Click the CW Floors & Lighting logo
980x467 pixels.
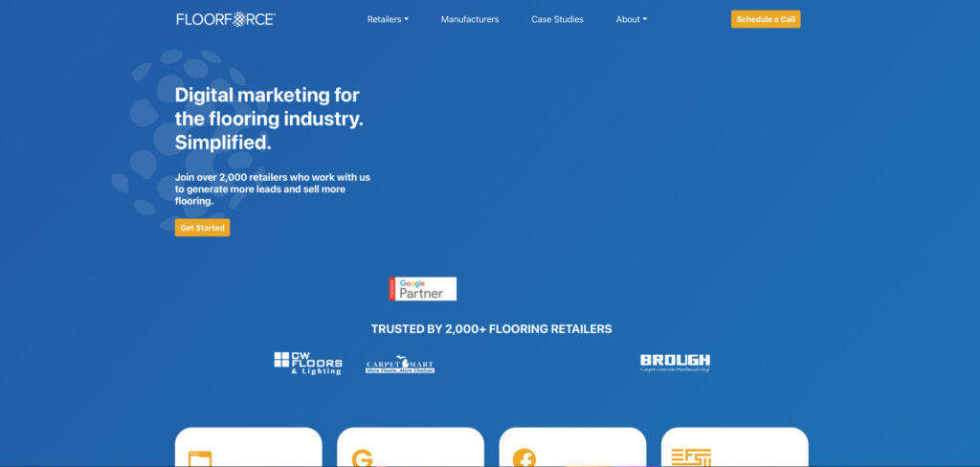(308, 364)
